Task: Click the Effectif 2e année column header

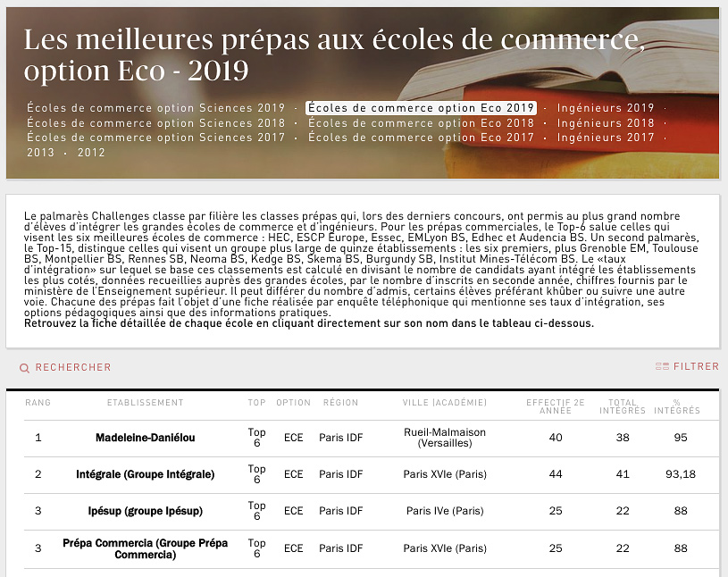Action: [556, 406]
